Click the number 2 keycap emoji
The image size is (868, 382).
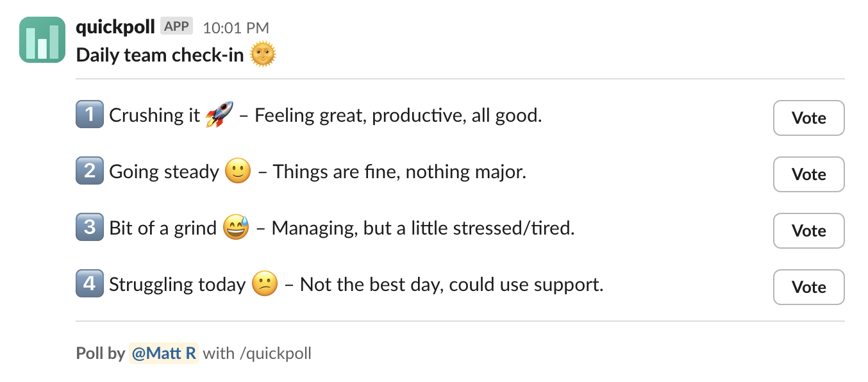(x=90, y=171)
